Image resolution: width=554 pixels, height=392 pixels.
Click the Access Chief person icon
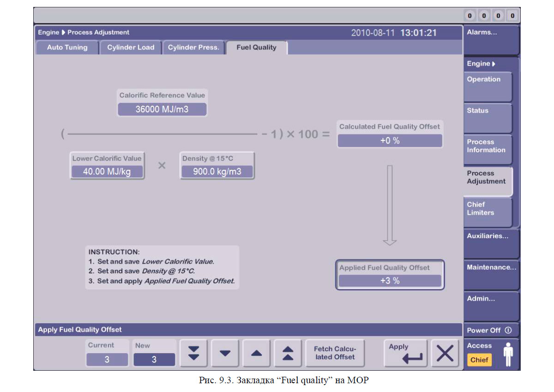(x=508, y=354)
